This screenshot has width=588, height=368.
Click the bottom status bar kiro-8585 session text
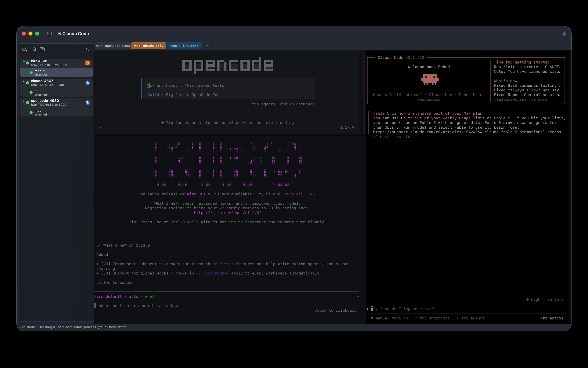(x=73, y=327)
